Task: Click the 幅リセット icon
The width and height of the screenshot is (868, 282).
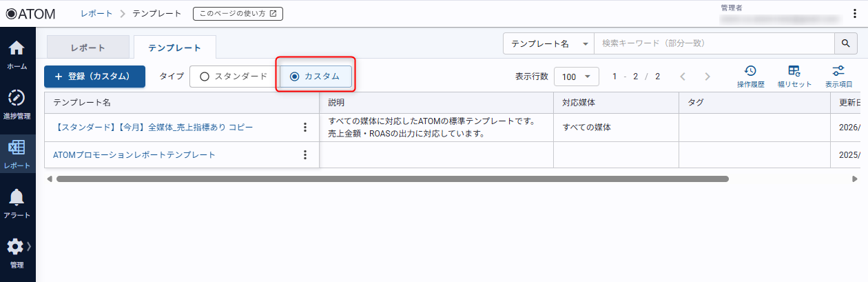Action: [794, 77]
